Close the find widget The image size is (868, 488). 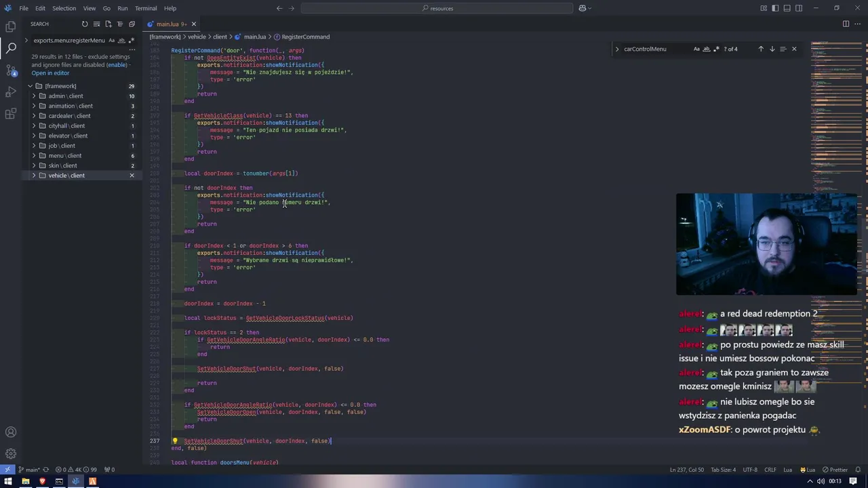pyautogui.click(x=794, y=49)
